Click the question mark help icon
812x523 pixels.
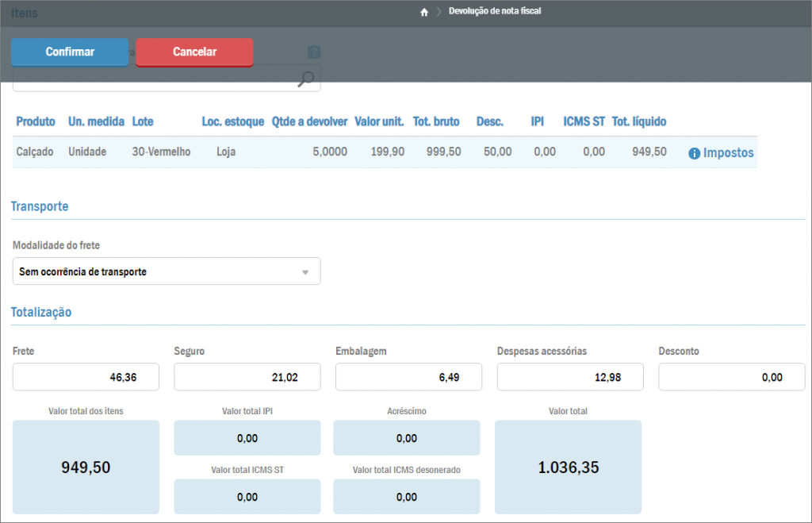(x=314, y=52)
